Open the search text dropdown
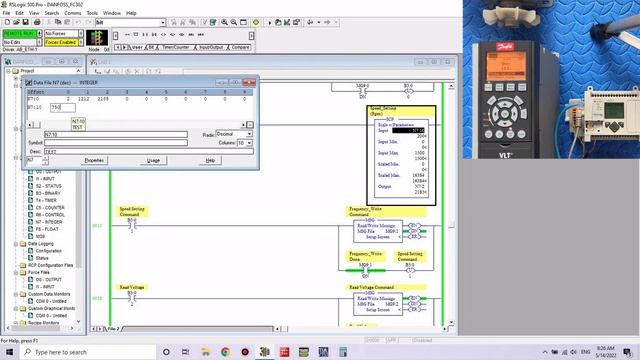 (x=163, y=22)
